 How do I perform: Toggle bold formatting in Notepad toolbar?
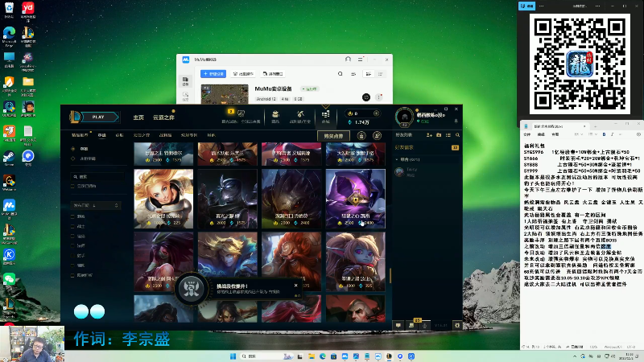pyautogui.click(x=604, y=134)
